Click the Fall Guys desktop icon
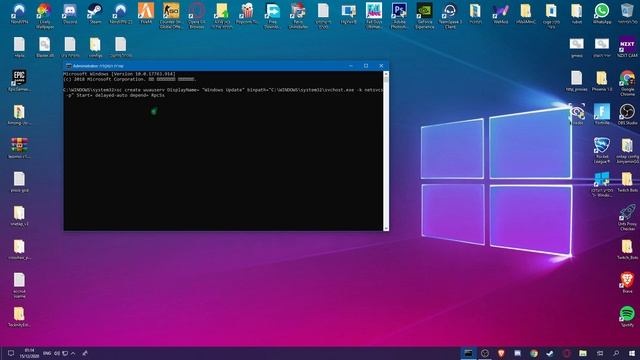The width and height of the screenshot is (640, 360). click(x=374, y=16)
